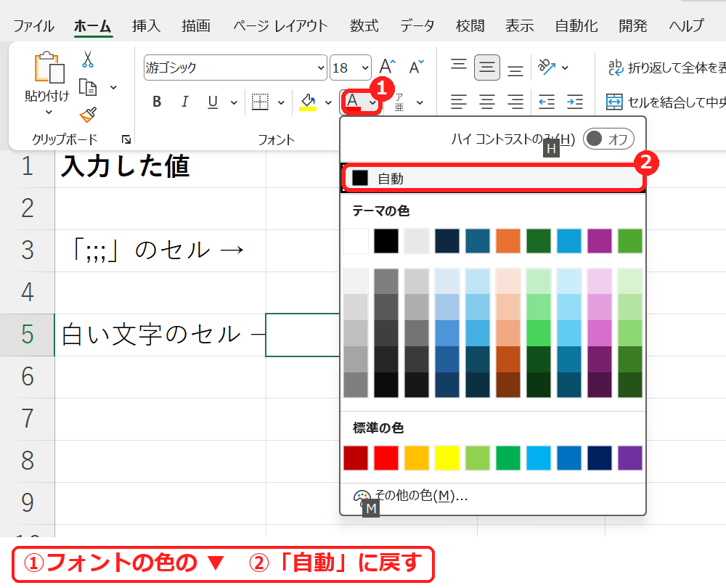Expand the copy options arrow
The image size is (726, 588).
coord(113,87)
